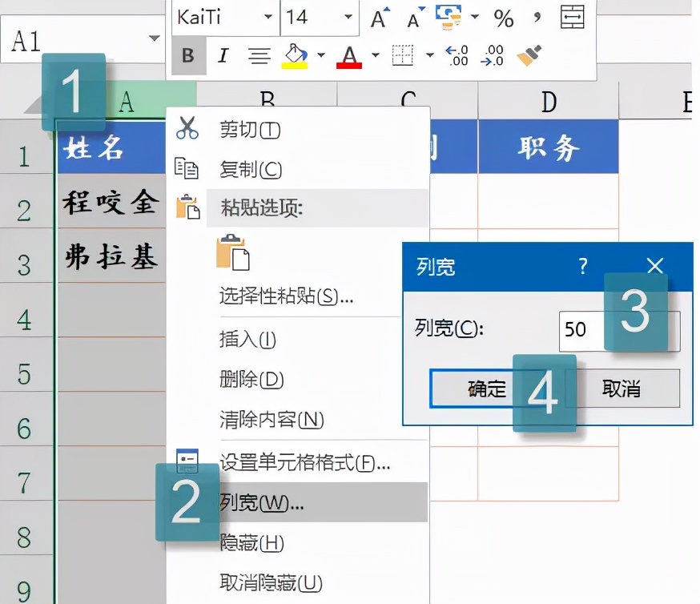Image resolution: width=700 pixels, height=604 pixels.
Task: Toggle Bold formatting in mini toolbar
Action: coord(188,56)
